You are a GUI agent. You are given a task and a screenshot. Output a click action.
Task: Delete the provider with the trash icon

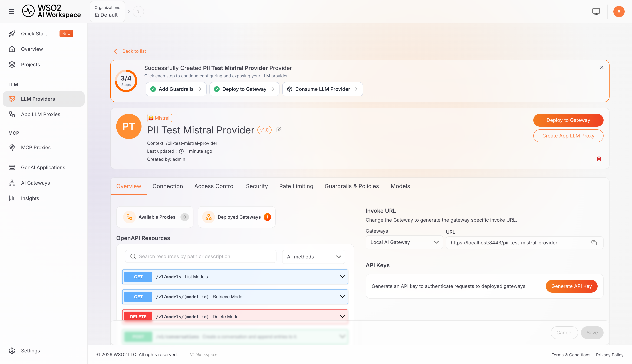point(599,159)
